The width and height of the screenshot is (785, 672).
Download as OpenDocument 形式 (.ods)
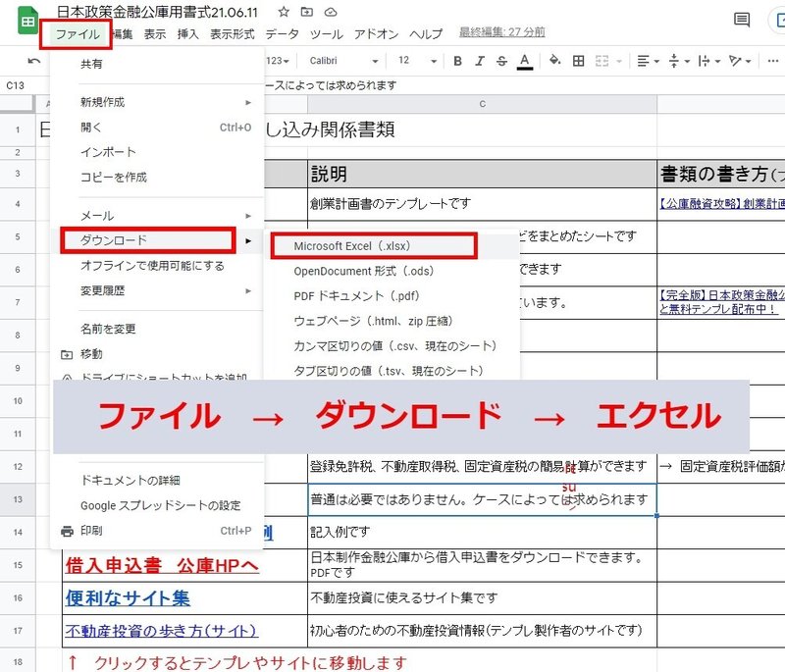(392, 271)
